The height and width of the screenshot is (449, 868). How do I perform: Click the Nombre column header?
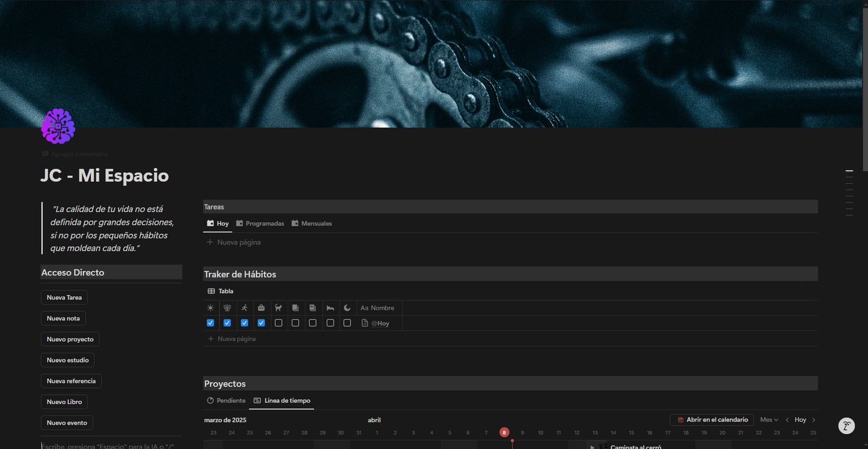click(x=379, y=308)
